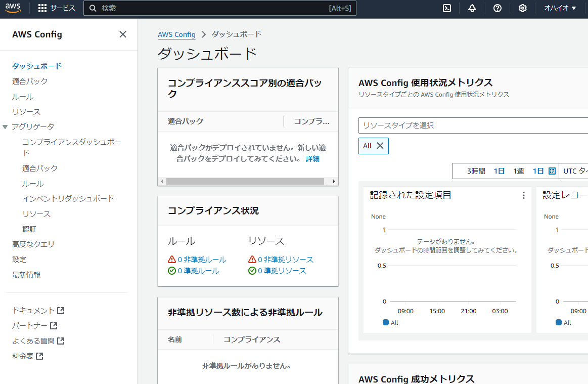Open the custom 1日 calendar range
This screenshot has width=588, height=384.
(544, 171)
